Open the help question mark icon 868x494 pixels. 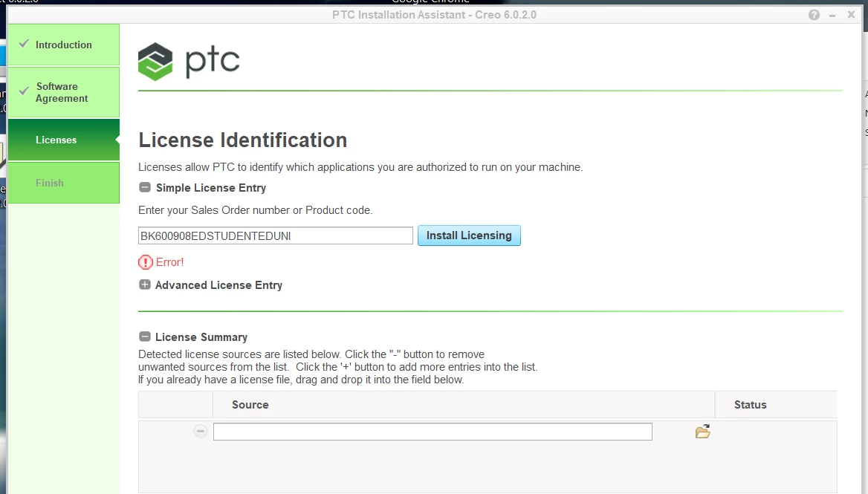click(x=814, y=15)
